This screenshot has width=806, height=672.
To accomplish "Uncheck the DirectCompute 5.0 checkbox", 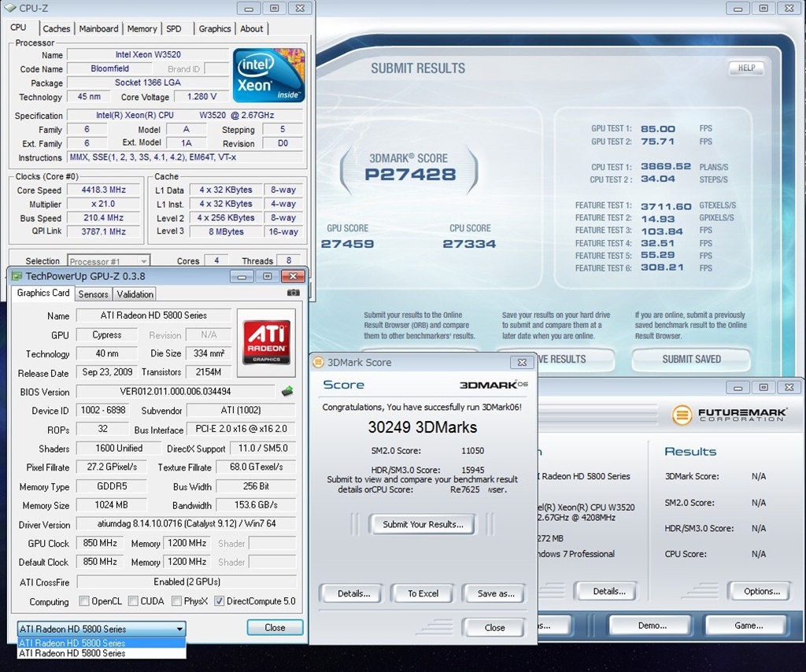I will coord(219,600).
